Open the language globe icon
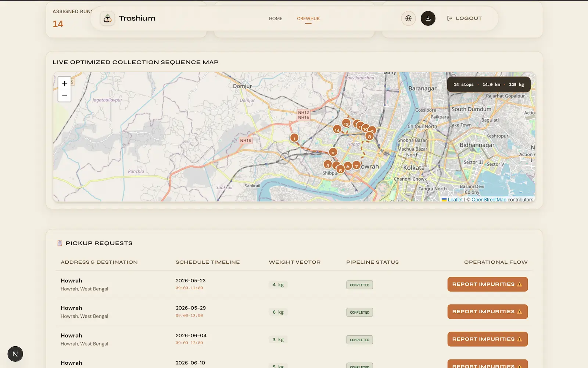The image size is (588, 368). 408,18
